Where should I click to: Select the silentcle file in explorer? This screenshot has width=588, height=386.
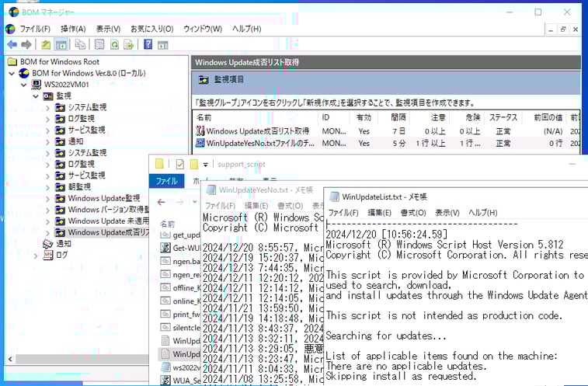tap(180, 328)
